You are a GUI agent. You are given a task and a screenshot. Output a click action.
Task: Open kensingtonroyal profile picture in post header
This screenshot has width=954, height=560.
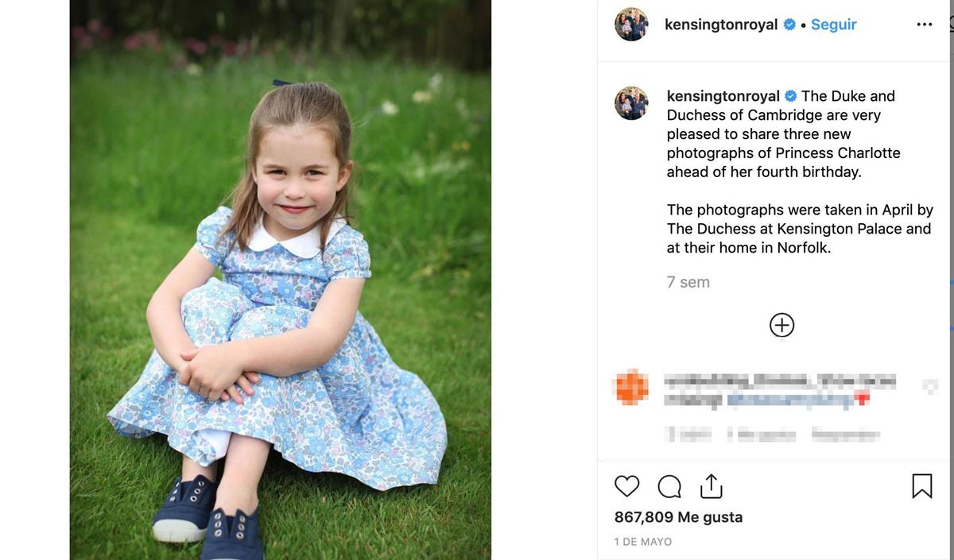(x=631, y=25)
